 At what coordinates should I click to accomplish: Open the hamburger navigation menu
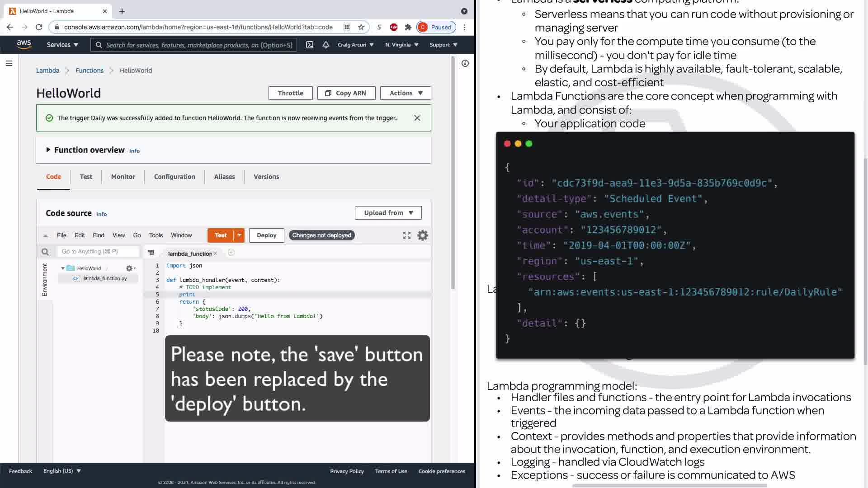(9, 63)
